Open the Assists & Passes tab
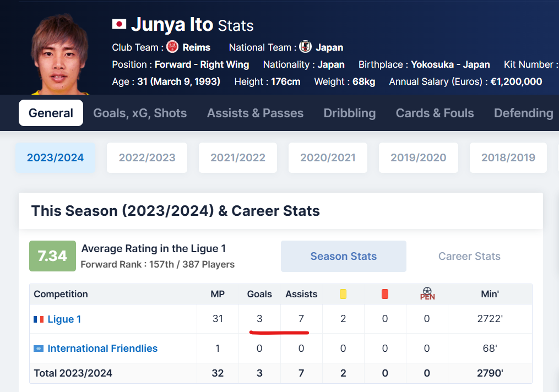Viewport: 559px width, 392px height. coord(255,113)
